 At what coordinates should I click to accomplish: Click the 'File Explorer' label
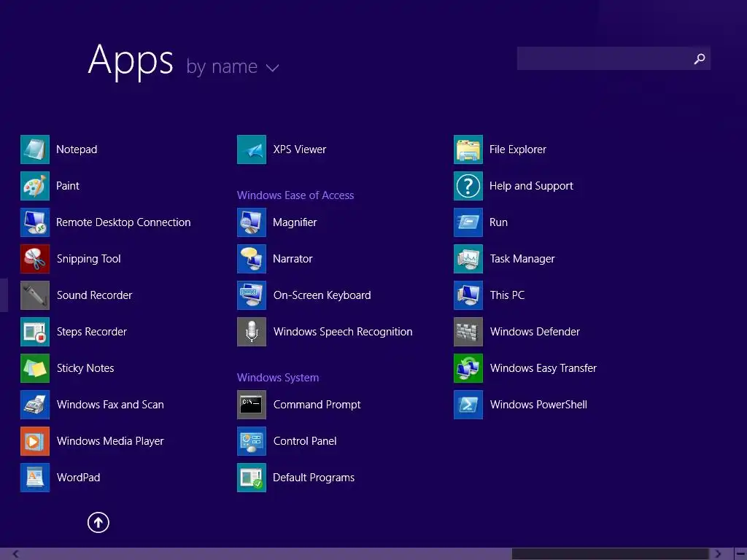click(517, 149)
